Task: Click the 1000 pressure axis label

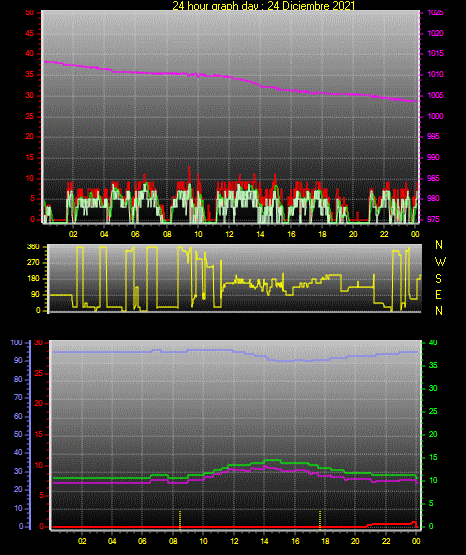Action: point(435,116)
